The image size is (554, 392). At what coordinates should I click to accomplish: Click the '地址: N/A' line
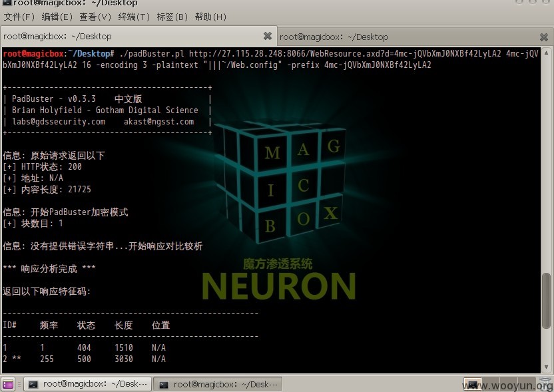click(33, 178)
